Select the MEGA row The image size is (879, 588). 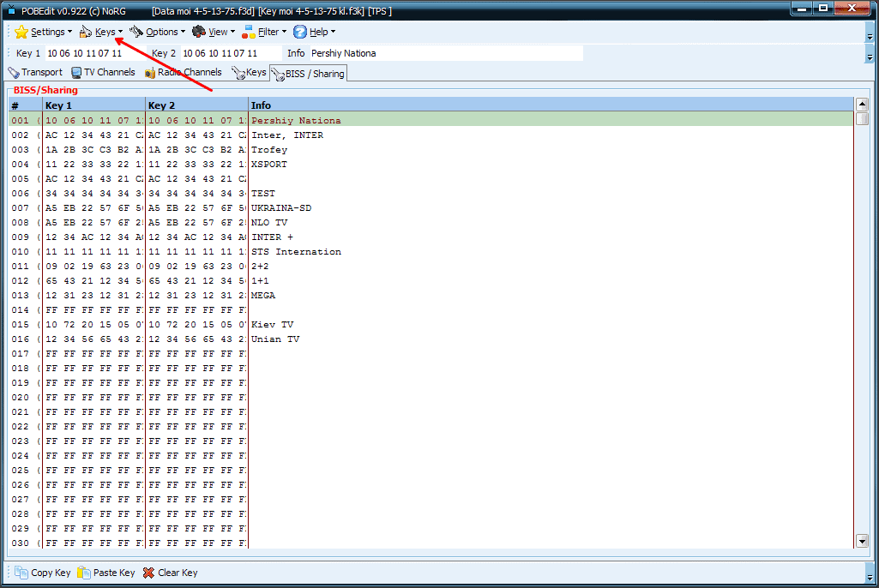point(430,296)
